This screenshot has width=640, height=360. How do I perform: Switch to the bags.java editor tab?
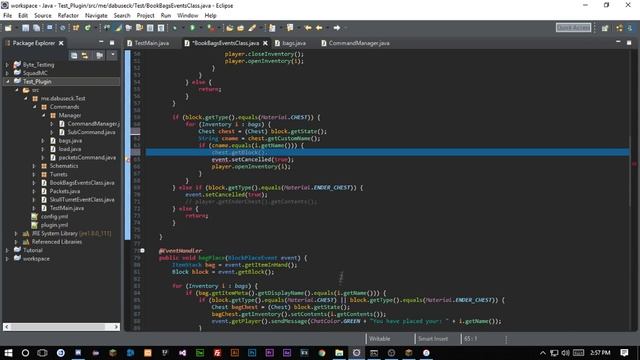[290, 43]
